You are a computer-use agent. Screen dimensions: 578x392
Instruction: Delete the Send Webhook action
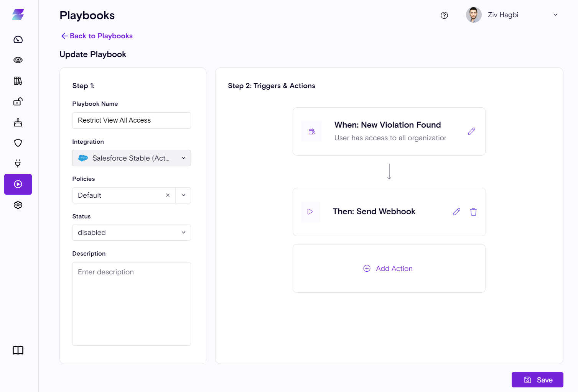click(x=473, y=212)
